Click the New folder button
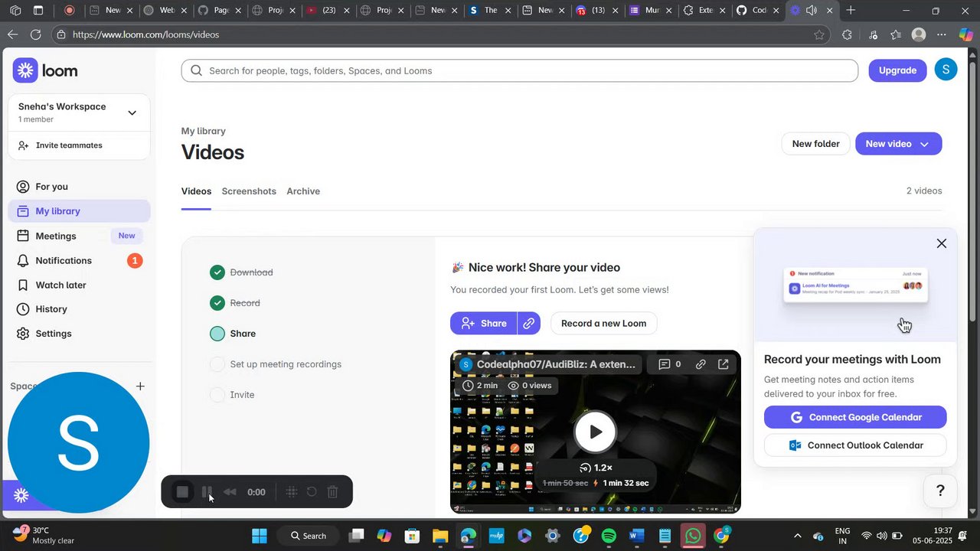980x551 pixels. pos(815,144)
